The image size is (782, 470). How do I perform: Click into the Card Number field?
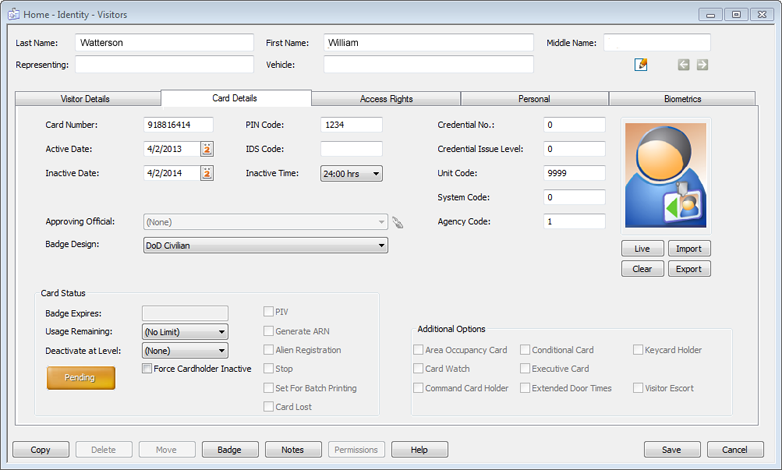178,125
